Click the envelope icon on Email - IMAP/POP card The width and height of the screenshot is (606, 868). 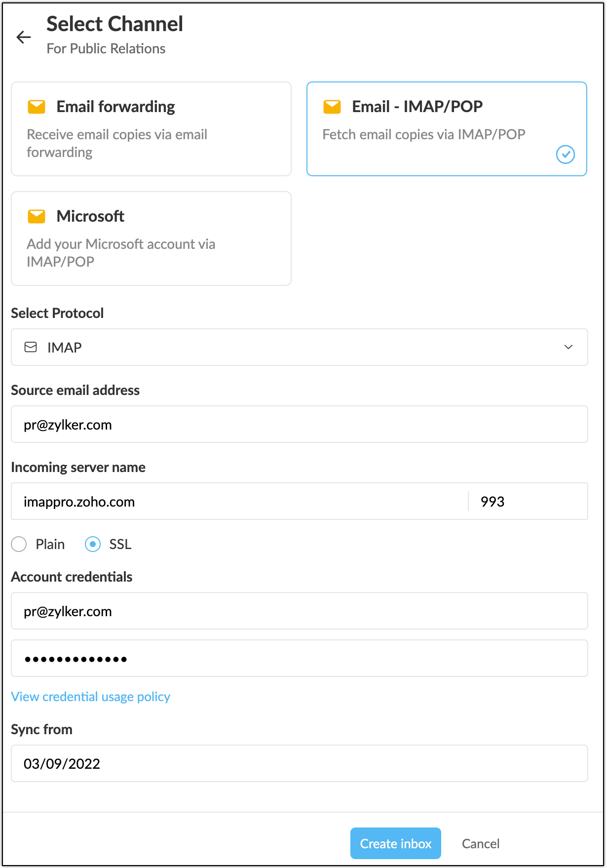[332, 106]
